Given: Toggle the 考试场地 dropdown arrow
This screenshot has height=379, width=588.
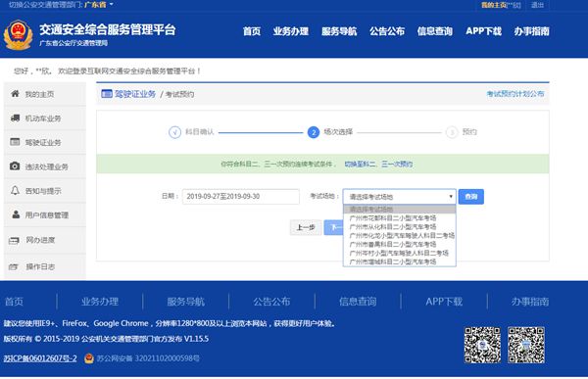Looking at the screenshot, I should tap(451, 197).
